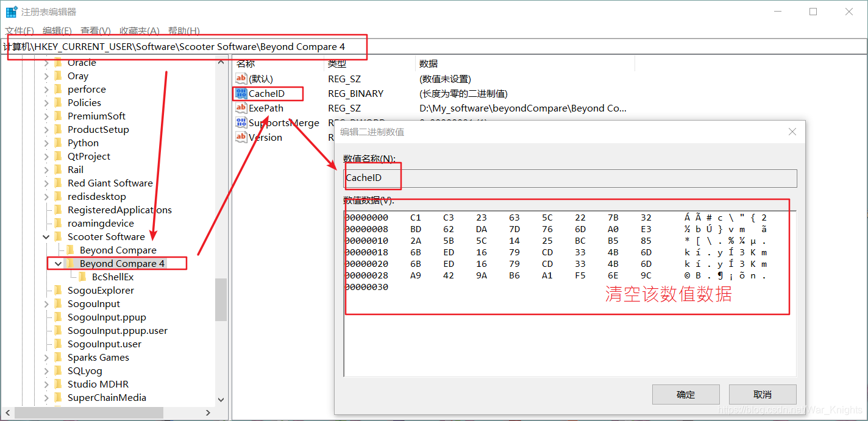
Task: Open the 文件(F) menu
Action: tap(20, 30)
